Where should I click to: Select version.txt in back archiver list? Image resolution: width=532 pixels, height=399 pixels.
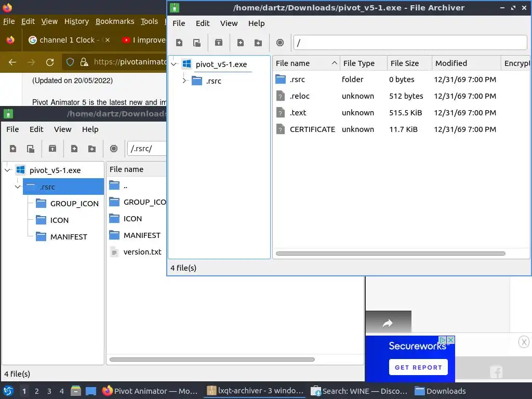[x=137, y=252]
